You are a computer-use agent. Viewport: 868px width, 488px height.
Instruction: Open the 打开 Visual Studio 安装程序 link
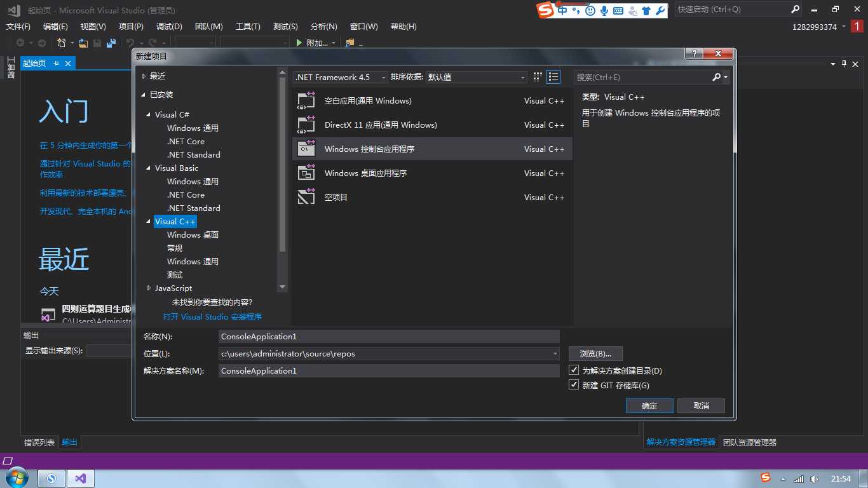(212, 316)
